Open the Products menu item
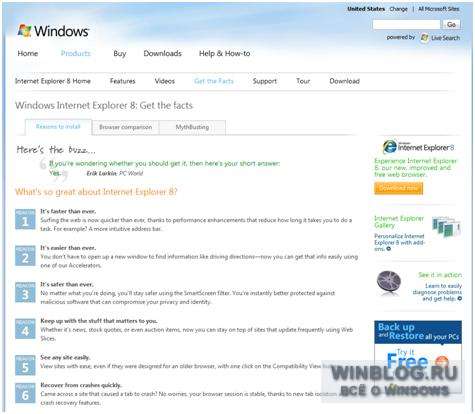This screenshot has width=475, height=414. [76, 53]
